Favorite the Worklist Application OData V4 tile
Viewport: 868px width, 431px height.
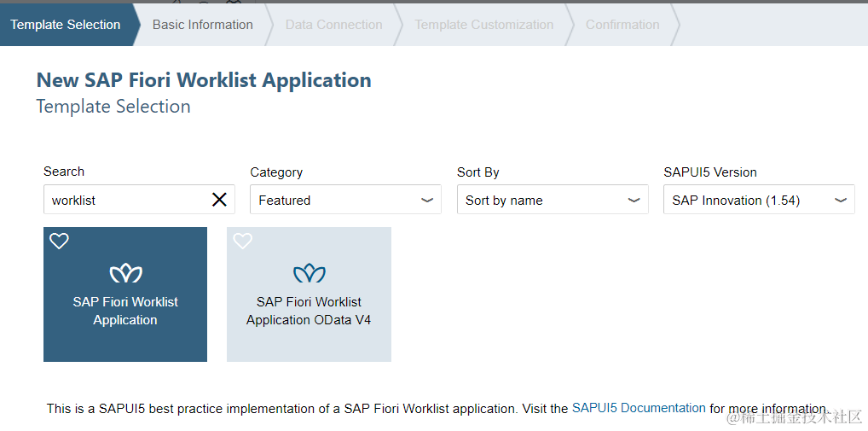[243, 242]
